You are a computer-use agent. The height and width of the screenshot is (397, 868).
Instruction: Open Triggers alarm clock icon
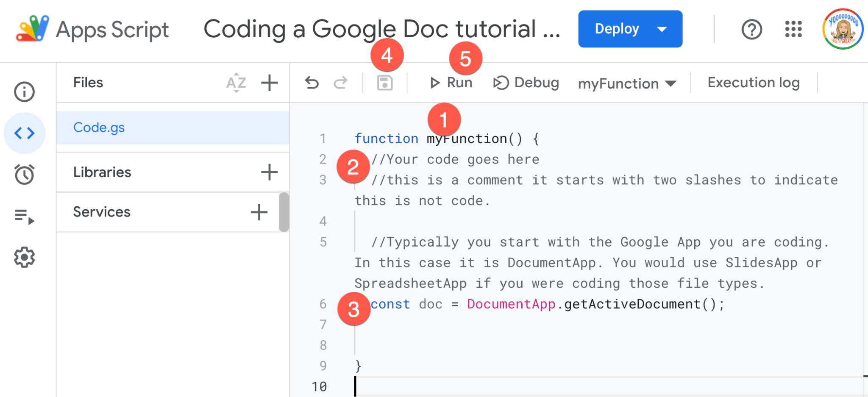[x=24, y=174]
